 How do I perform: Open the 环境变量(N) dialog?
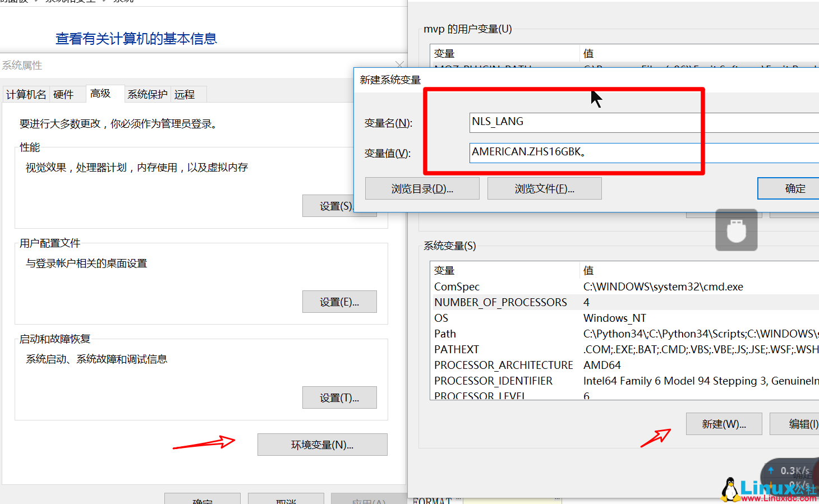click(322, 444)
